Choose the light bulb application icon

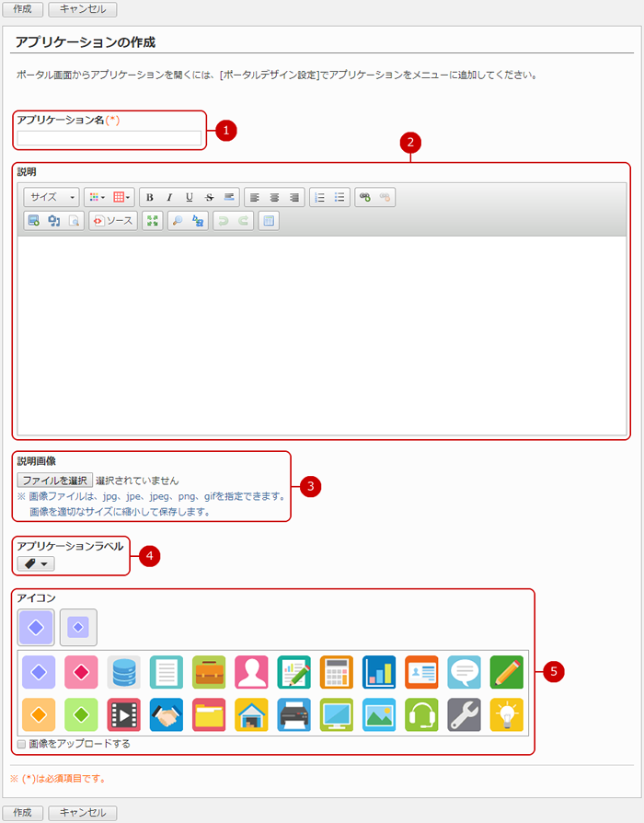[x=506, y=714]
